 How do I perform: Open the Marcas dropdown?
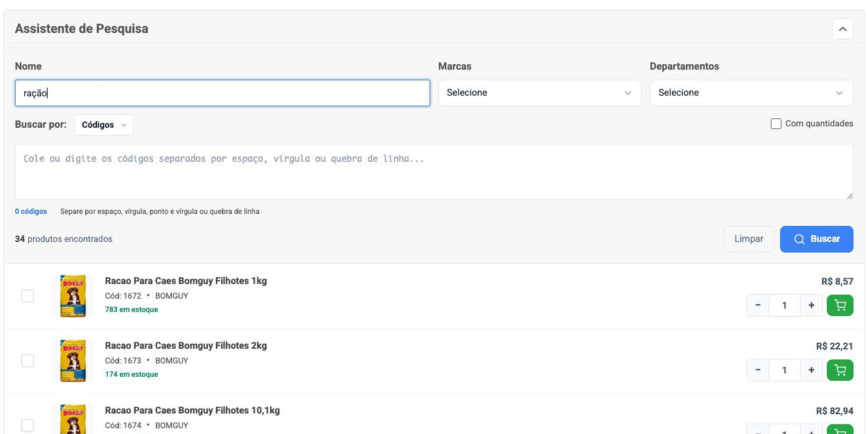pos(539,93)
